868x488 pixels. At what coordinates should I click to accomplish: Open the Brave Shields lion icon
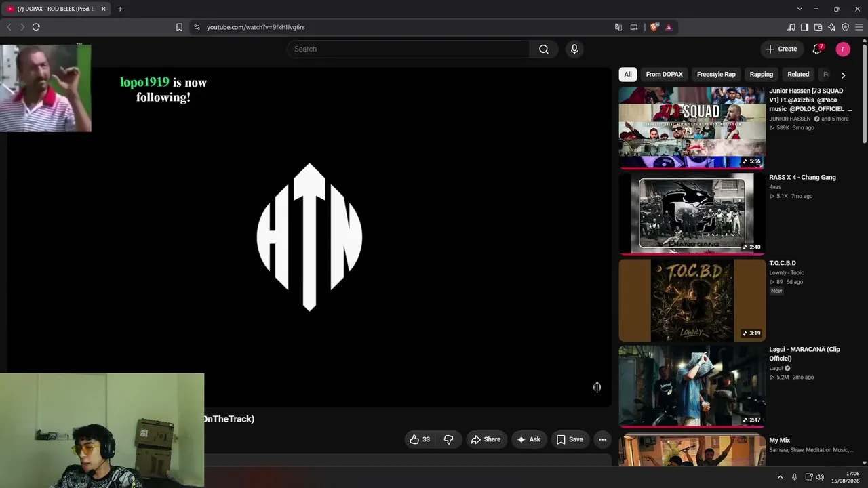(x=654, y=27)
